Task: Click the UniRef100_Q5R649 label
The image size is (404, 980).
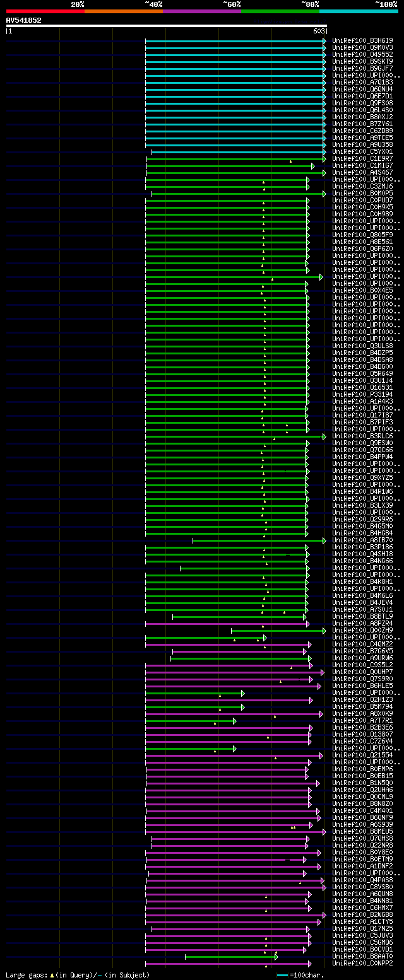Action: (362, 373)
